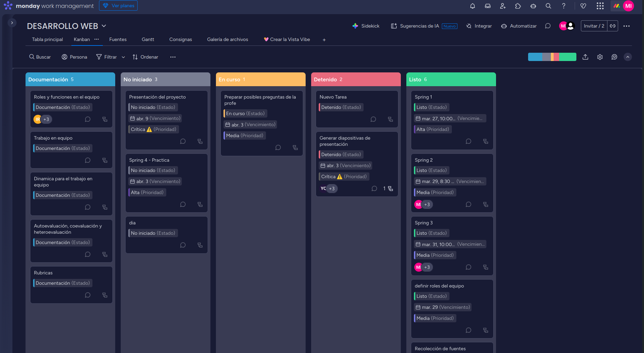
Task: Expand the Filtrar options arrow
Action: pyautogui.click(x=123, y=57)
